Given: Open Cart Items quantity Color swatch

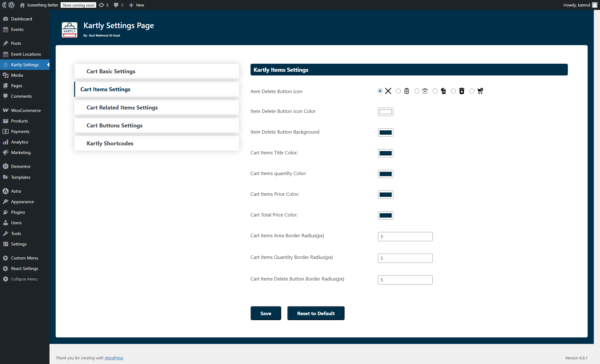Looking at the screenshot, I should pos(386,174).
